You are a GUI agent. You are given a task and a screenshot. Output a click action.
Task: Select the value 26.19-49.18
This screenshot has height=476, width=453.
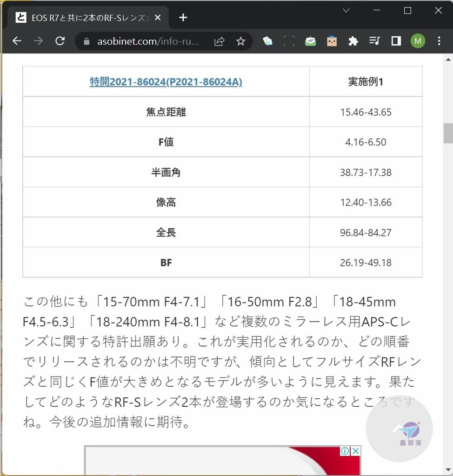click(x=366, y=263)
